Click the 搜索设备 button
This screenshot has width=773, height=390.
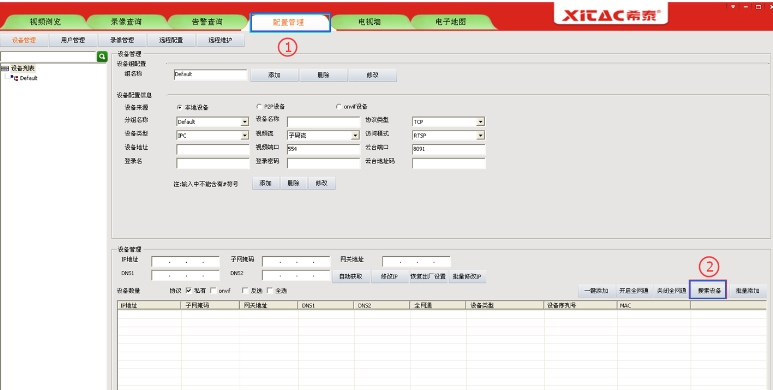click(708, 291)
